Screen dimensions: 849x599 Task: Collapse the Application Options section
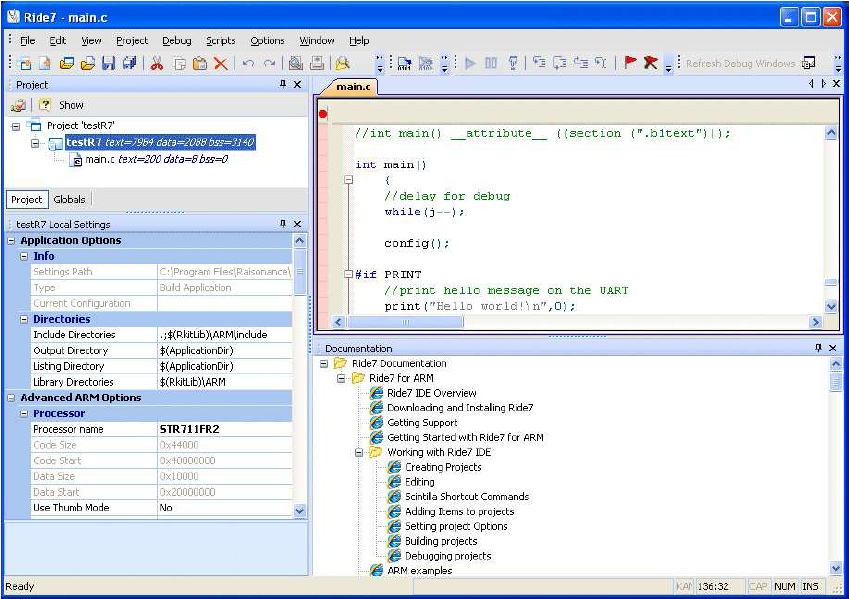point(12,241)
